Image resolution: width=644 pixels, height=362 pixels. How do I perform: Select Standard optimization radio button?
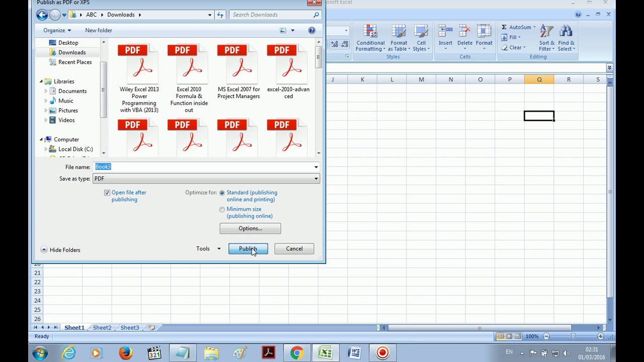[222, 193]
